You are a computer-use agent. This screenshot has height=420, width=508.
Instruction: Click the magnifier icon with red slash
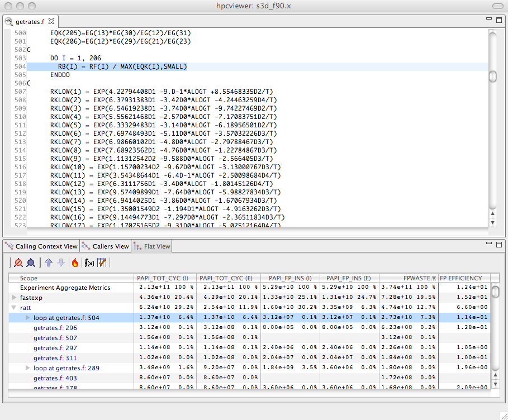tap(18, 262)
